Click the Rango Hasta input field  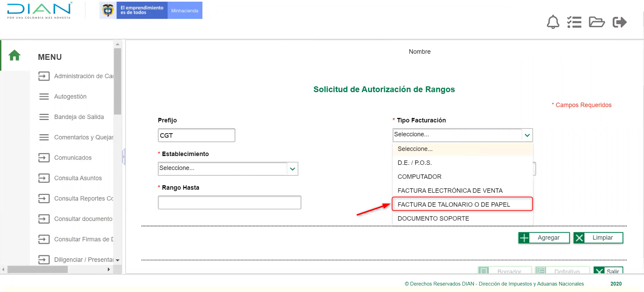[x=229, y=203]
